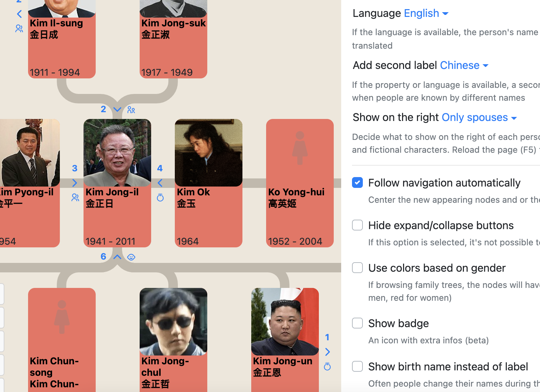
Task: Click the siblings icon left of Kim Jong-il
Action: tap(75, 198)
